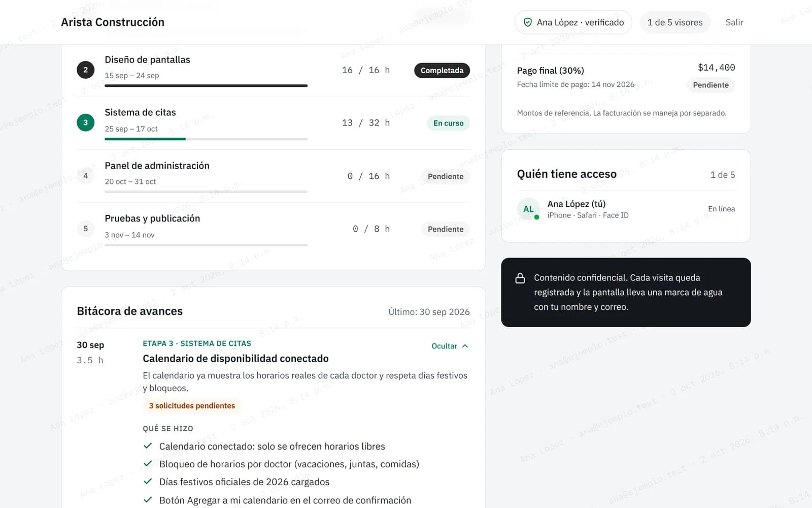This screenshot has height=508, width=812.
Task: Click the Completada status badge
Action: point(442,70)
